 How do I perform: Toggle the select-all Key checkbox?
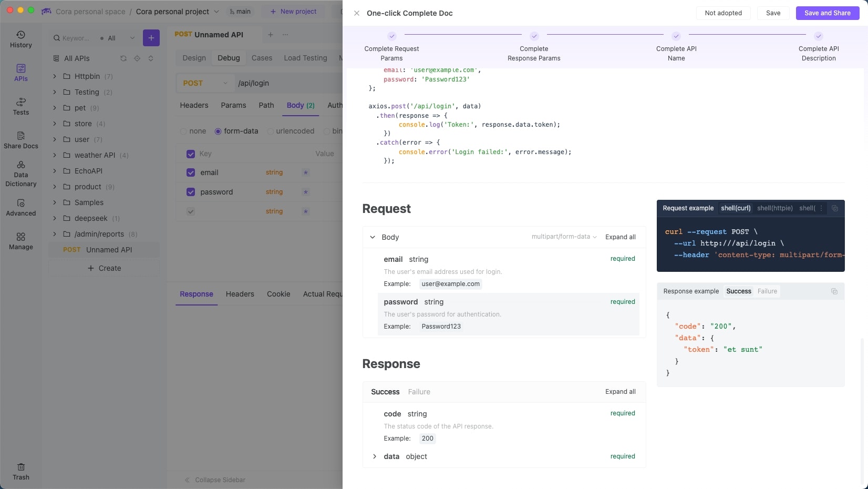pyautogui.click(x=191, y=154)
